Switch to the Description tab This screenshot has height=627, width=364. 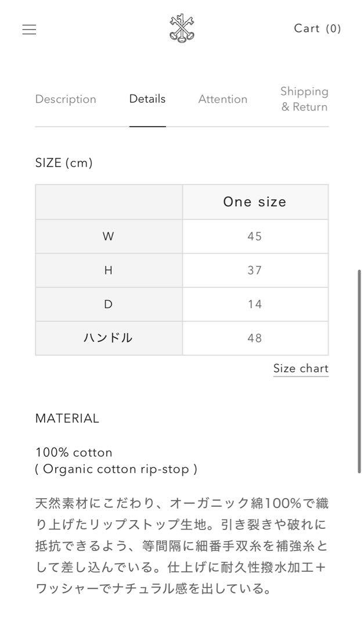tap(66, 99)
